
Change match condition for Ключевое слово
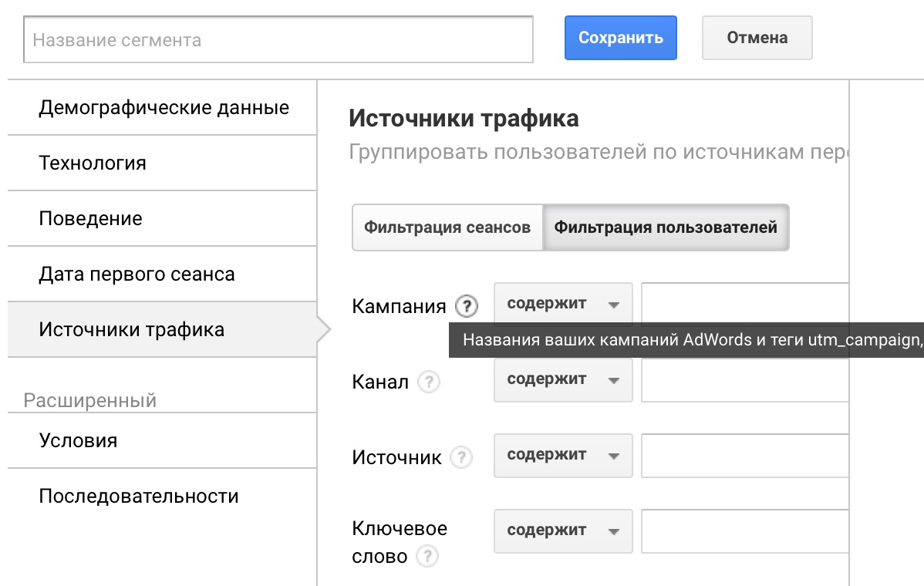[x=563, y=530]
